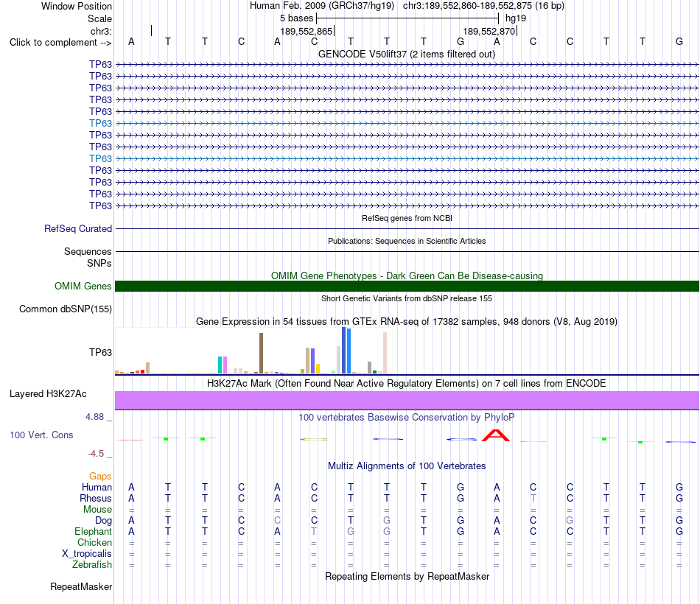Click the Human alignment row label
Screen dimensions: 700x604
pos(97,487)
